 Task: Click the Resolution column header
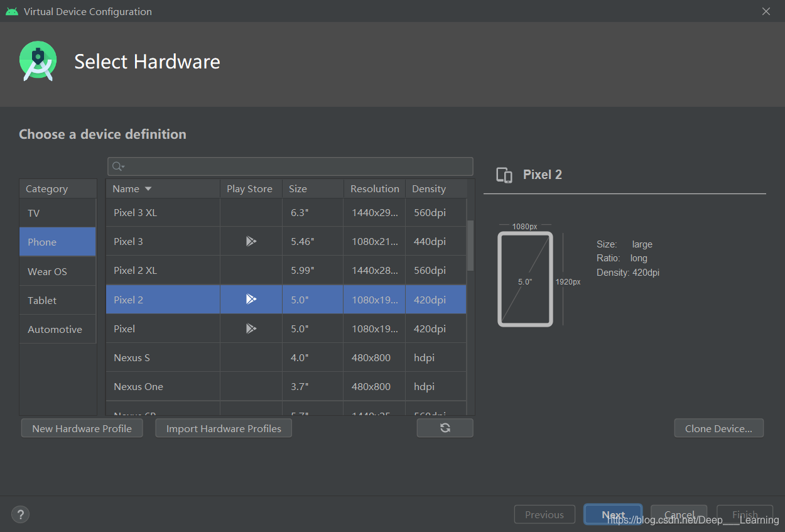[374, 188]
